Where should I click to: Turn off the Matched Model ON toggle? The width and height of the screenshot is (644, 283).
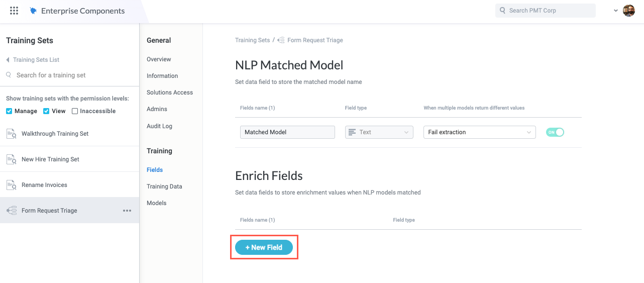click(555, 132)
